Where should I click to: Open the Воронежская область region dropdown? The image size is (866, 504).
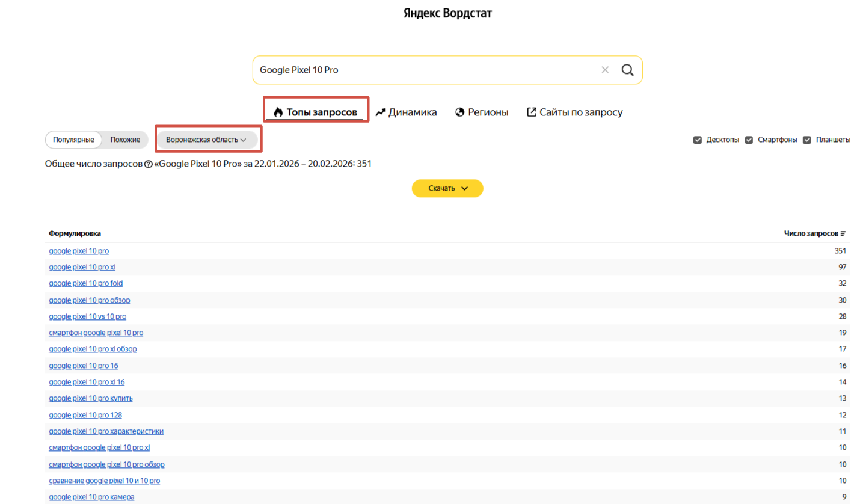pyautogui.click(x=206, y=140)
